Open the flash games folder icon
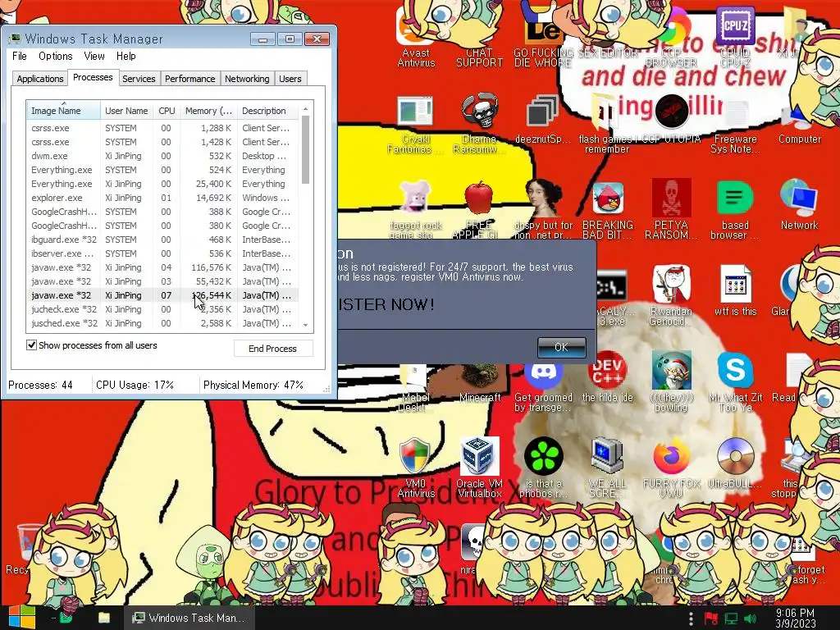 [x=606, y=125]
